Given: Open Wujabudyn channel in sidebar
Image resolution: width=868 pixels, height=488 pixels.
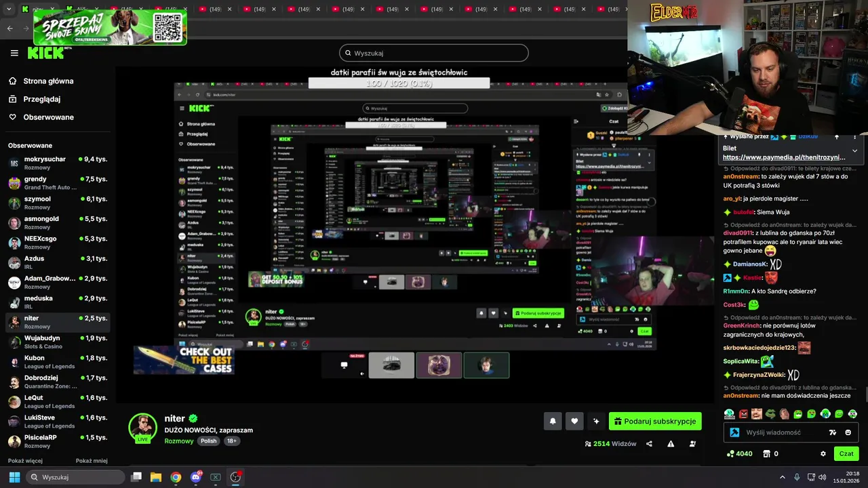Looking at the screenshot, I should click(x=57, y=342).
